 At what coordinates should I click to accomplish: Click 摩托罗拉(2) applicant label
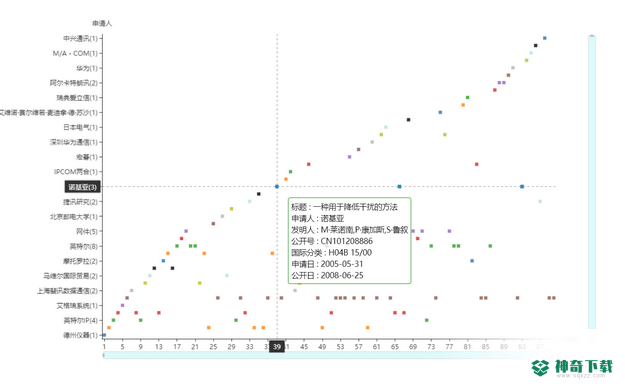coord(80,261)
